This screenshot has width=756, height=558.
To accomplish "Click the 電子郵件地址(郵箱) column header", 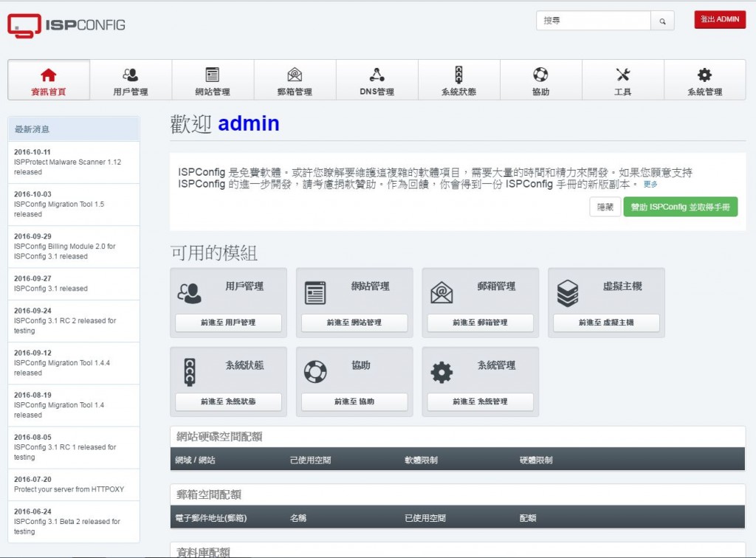I will 210,518.
